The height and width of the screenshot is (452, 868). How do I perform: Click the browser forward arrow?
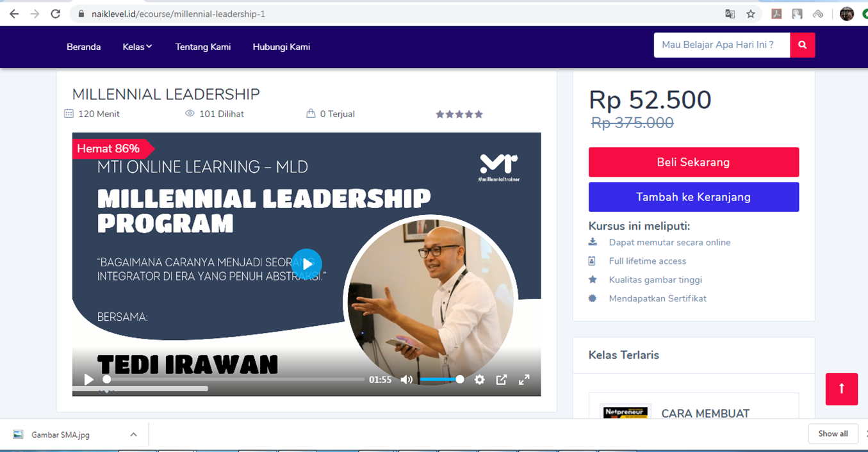point(35,13)
